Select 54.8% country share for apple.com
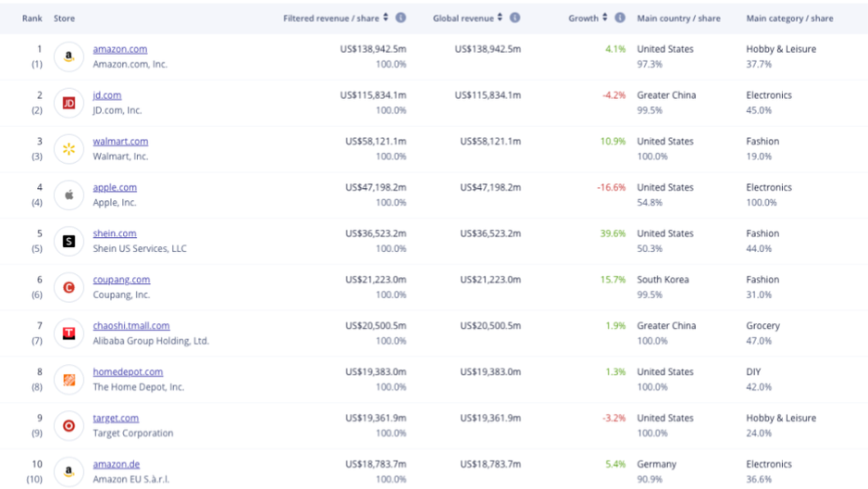The height and width of the screenshot is (489, 868). 650,203
